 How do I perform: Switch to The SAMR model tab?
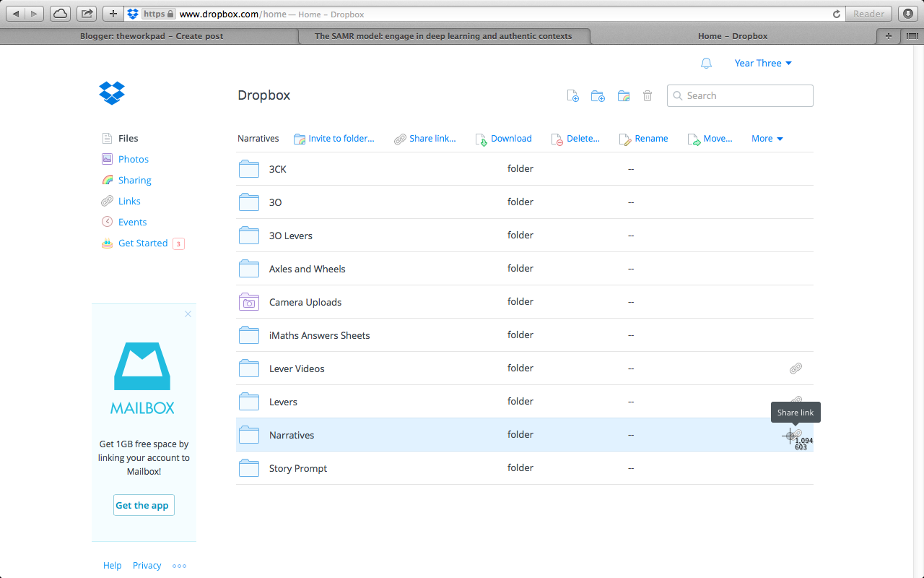click(x=443, y=36)
